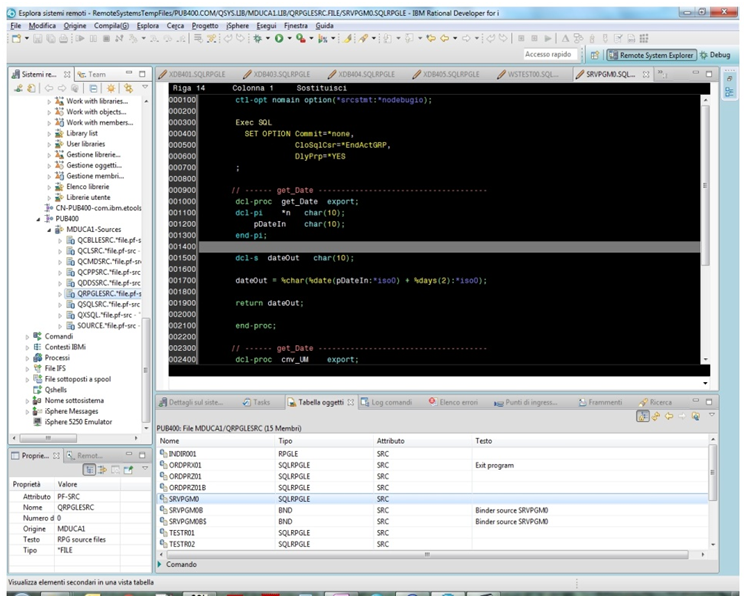
Task: Expand the QRPGLESRC file node
Action: [60, 294]
